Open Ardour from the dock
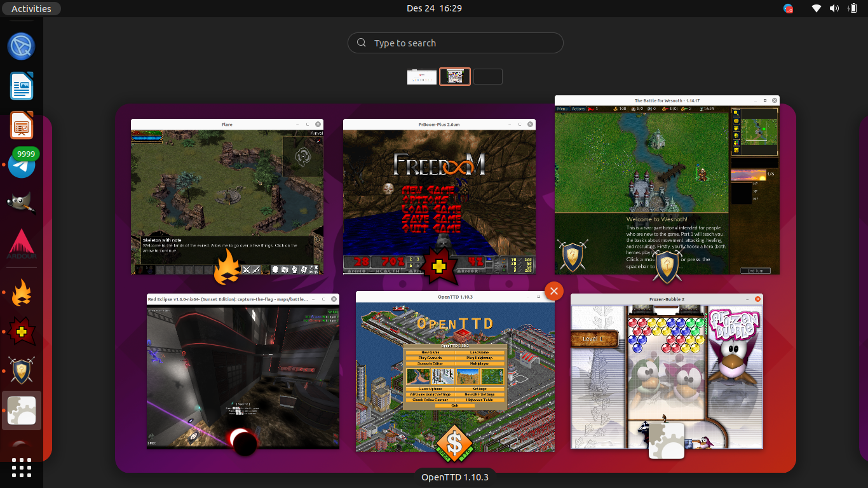This screenshot has height=488, width=868. [x=22, y=243]
